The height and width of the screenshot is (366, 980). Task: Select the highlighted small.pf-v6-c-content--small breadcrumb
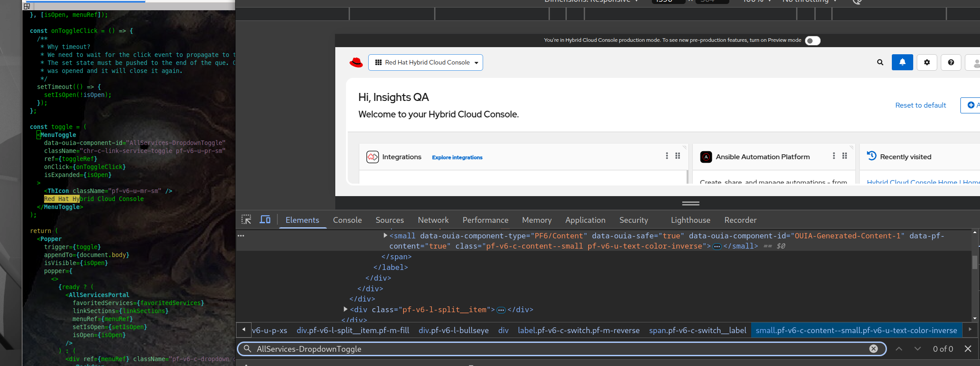[x=856, y=330]
